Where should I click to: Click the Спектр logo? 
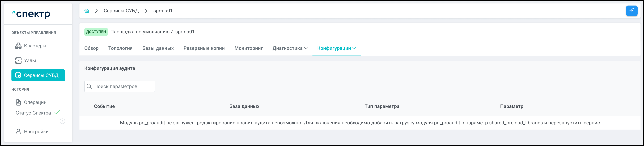pyautogui.click(x=31, y=14)
